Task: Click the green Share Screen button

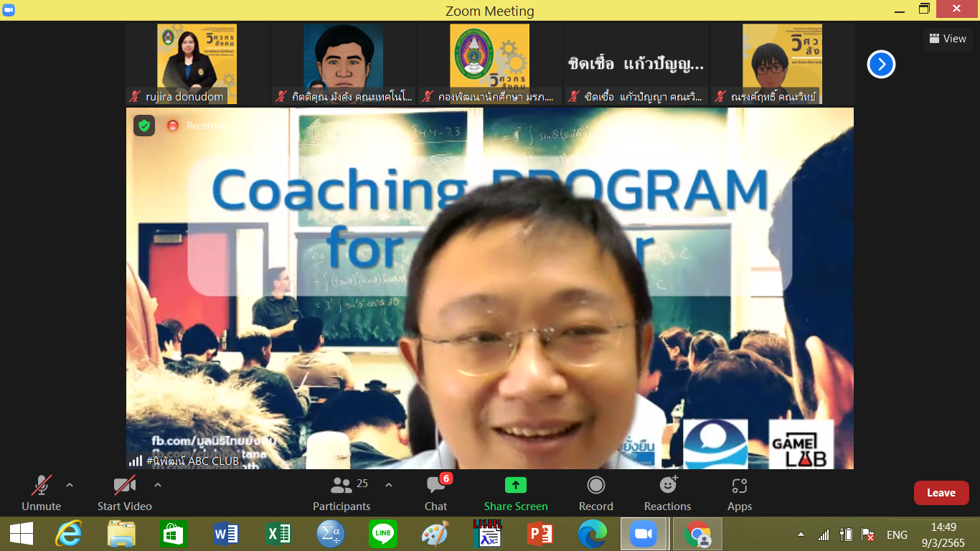Action: coord(516,494)
